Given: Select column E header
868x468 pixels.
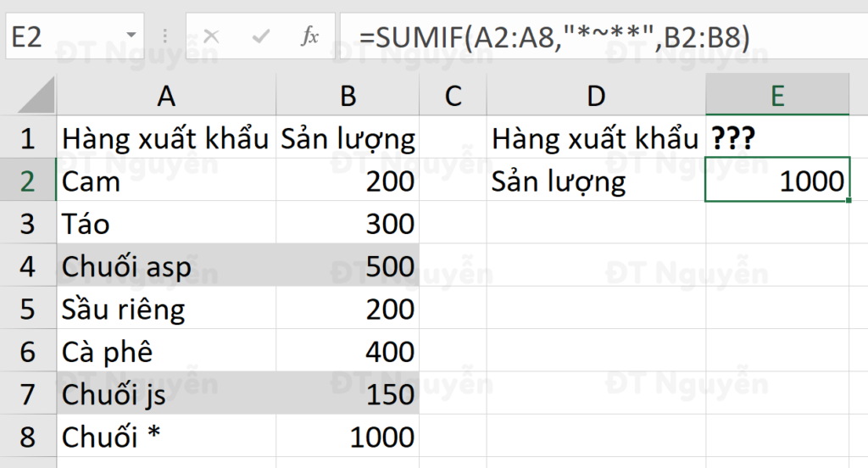Looking at the screenshot, I should tap(777, 97).
